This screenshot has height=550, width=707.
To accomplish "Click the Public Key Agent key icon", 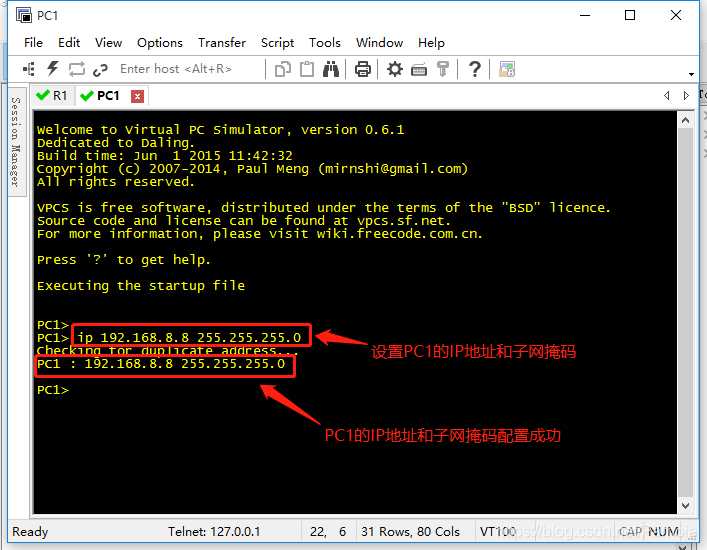I will 443,69.
